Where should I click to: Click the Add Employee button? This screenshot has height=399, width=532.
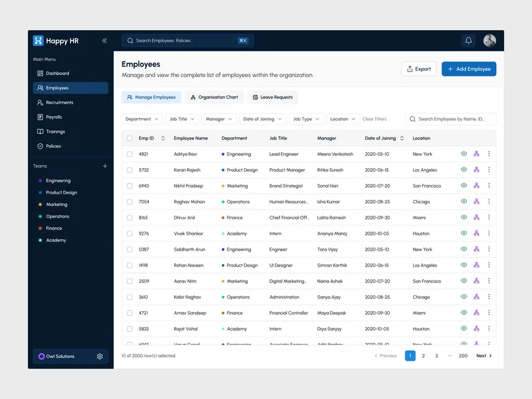pyautogui.click(x=469, y=68)
